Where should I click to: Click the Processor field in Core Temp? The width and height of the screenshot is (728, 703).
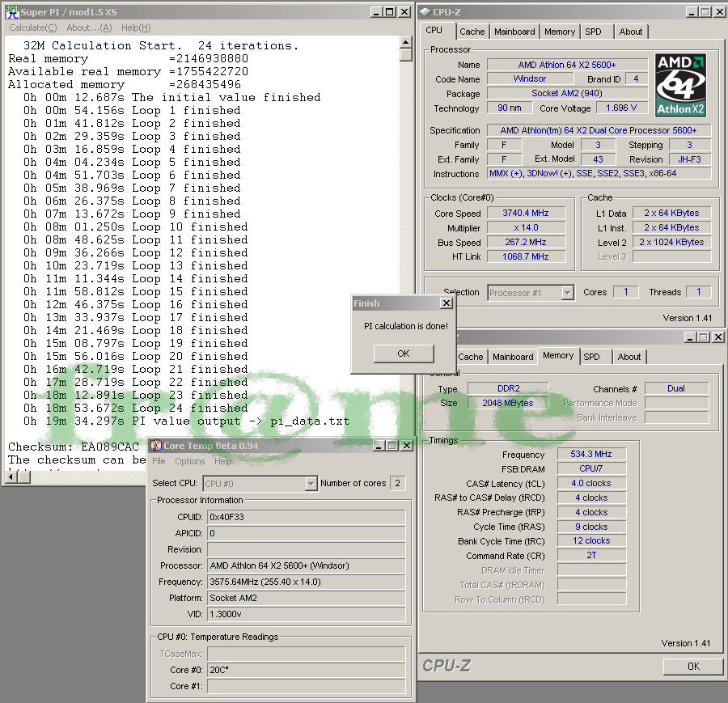[307, 565]
